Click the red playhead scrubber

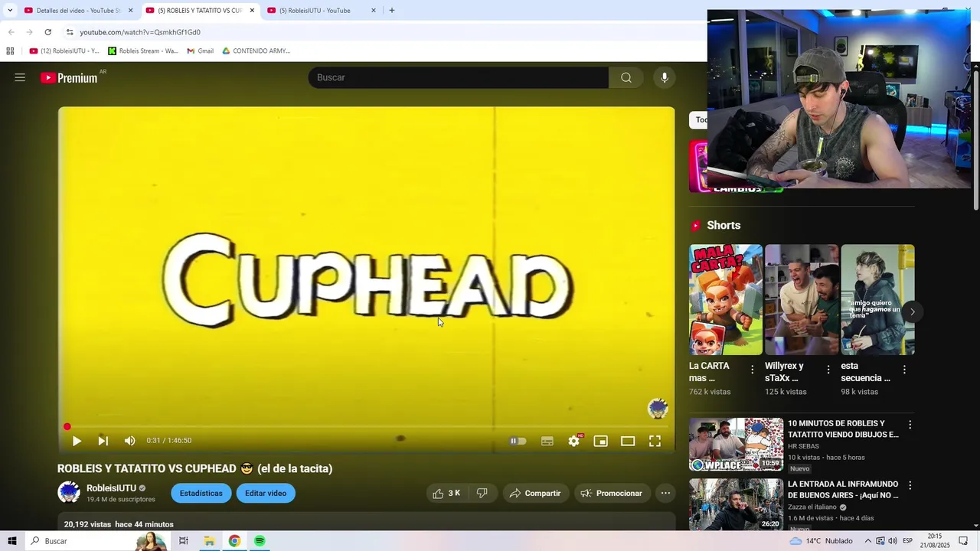(x=67, y=426)
